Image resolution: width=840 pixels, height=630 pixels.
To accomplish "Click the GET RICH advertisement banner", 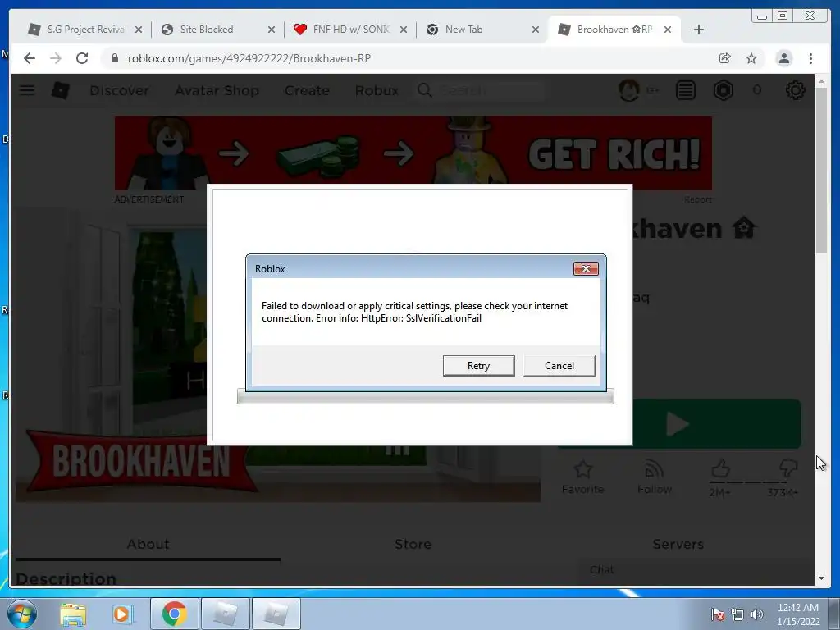I will pyautogui.click(x=413, y=153).
